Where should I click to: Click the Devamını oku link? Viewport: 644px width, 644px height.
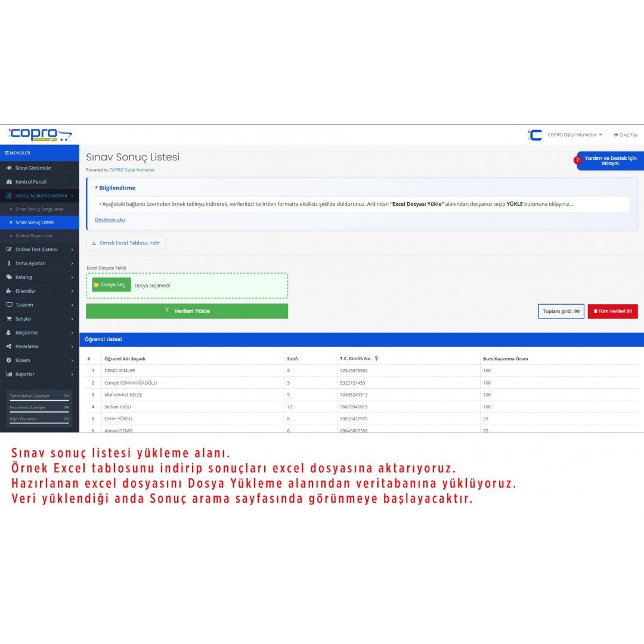[110, 219]
